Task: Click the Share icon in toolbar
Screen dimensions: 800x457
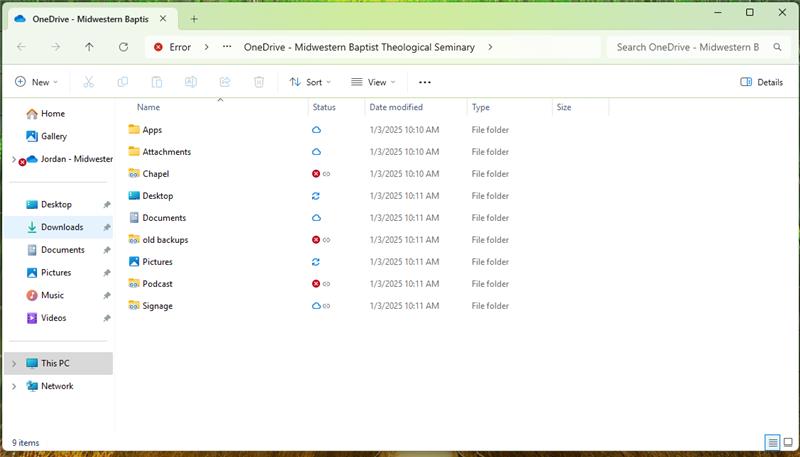Action: tap(225, 82)
